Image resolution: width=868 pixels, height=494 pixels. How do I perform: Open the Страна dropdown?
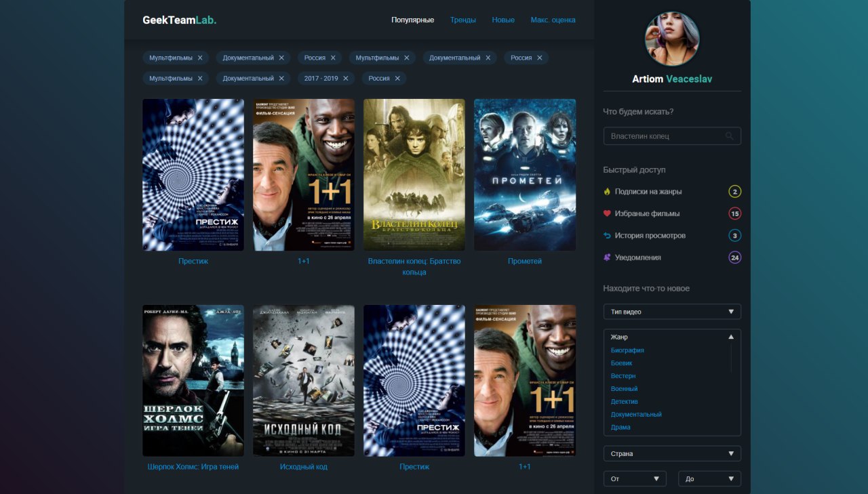(672, 453)
